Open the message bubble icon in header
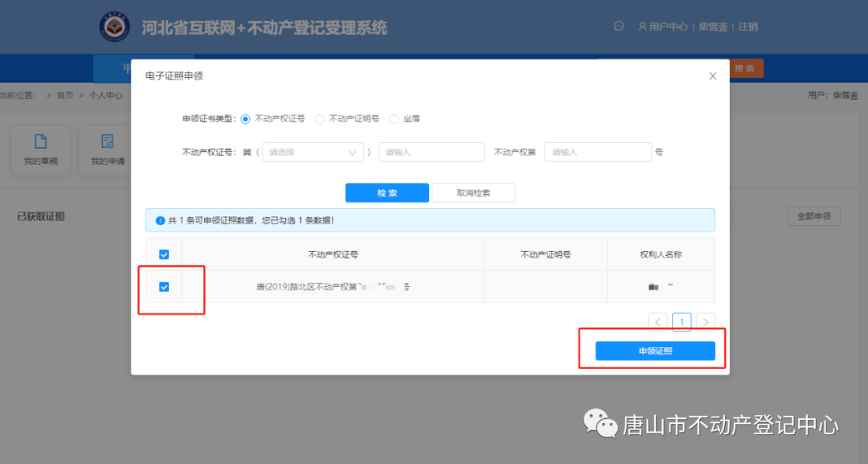Viewport: 868px width, 464px height. [x=618, y=27]
